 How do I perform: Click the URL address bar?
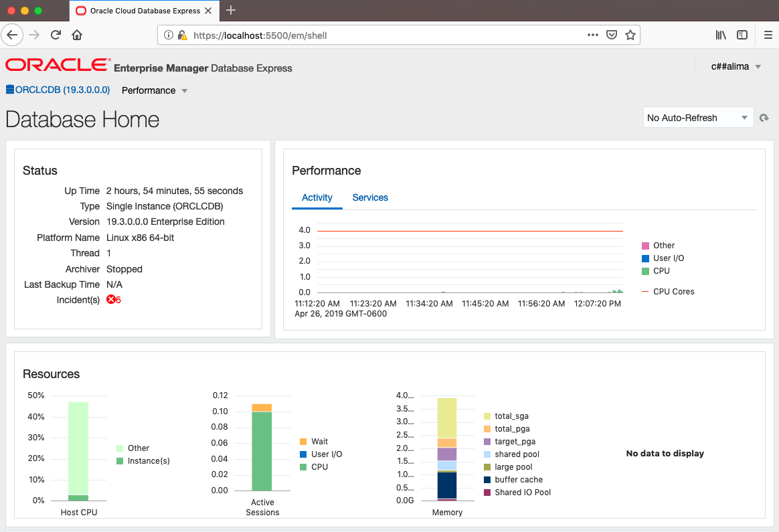[x=388, y=35]
